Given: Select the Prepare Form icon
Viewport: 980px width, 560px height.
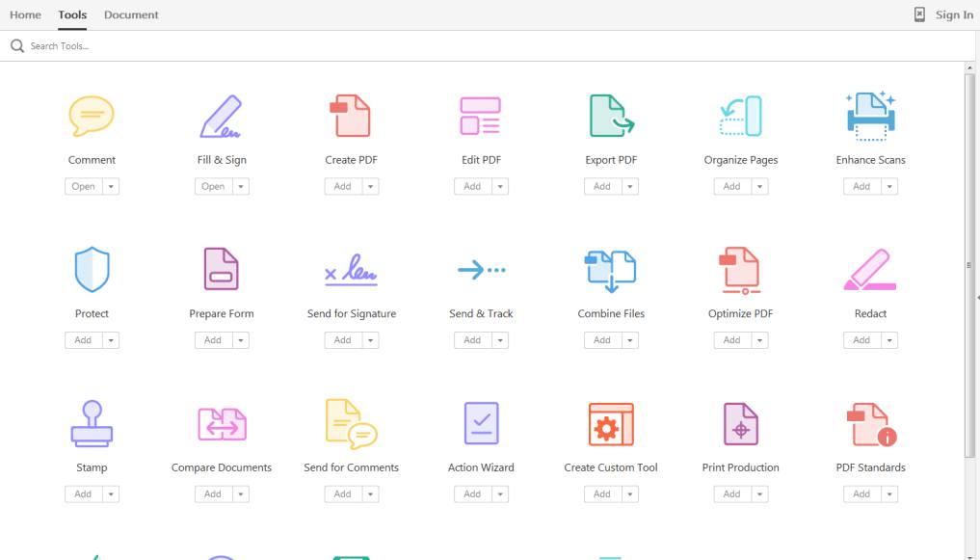Looking at the screenshot, I should point(222,269).
